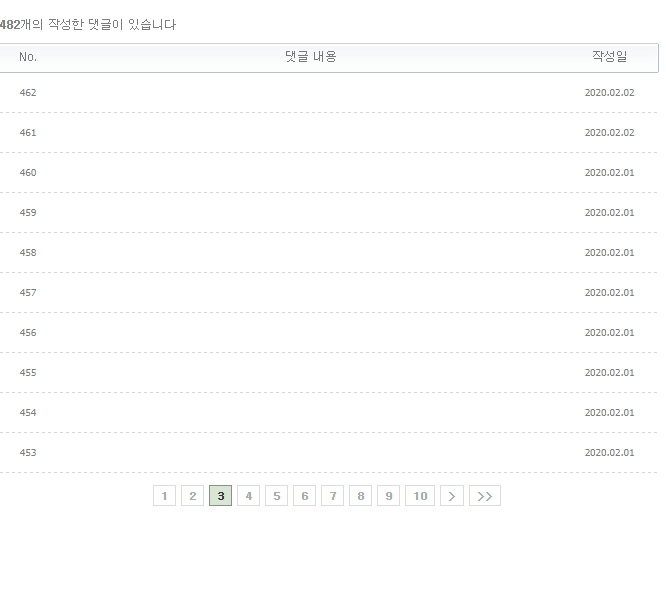
Task: Open page 7 in pagination
Action: pos(333,496)
